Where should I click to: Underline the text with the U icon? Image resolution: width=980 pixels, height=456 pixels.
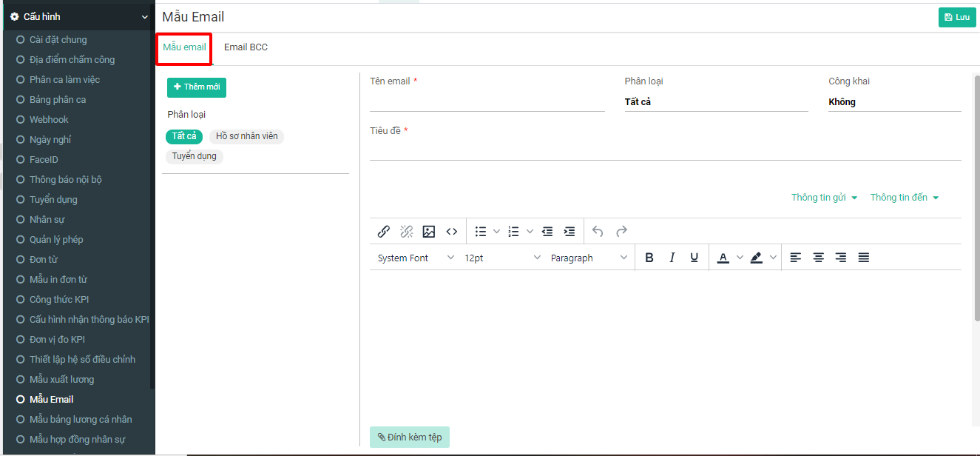coord(694,258)
